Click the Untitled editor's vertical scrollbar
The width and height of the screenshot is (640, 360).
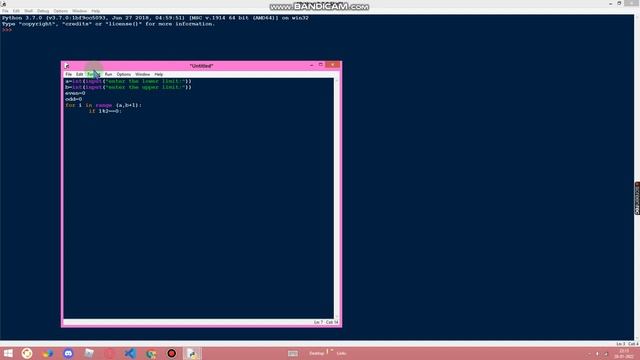[336, 198]
